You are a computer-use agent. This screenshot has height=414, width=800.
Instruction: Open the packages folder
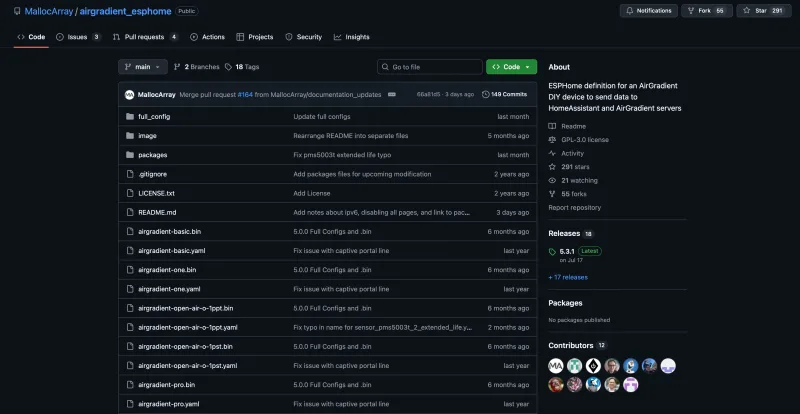point(153,155)
